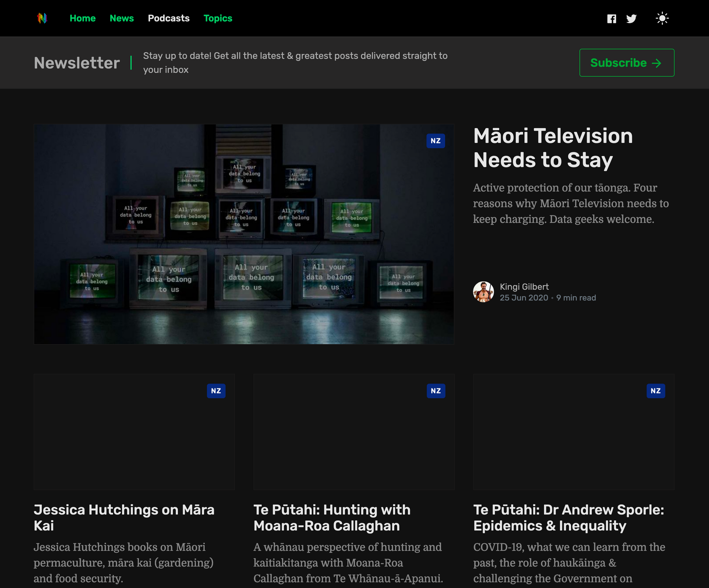Click excerpt 'A whānau perspective of hunting'
The height and width of the screenshot is (588, 709).
point(348,563)
